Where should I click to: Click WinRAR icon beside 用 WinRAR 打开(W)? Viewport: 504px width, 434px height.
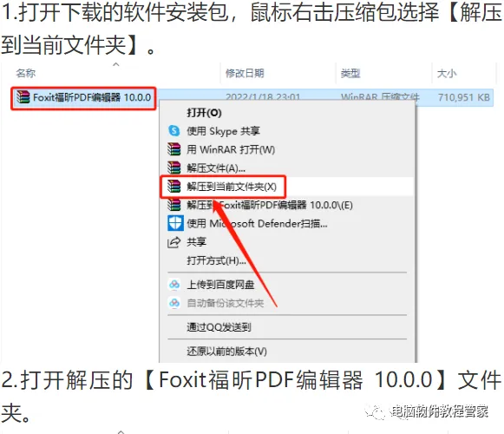coord(173,149)
